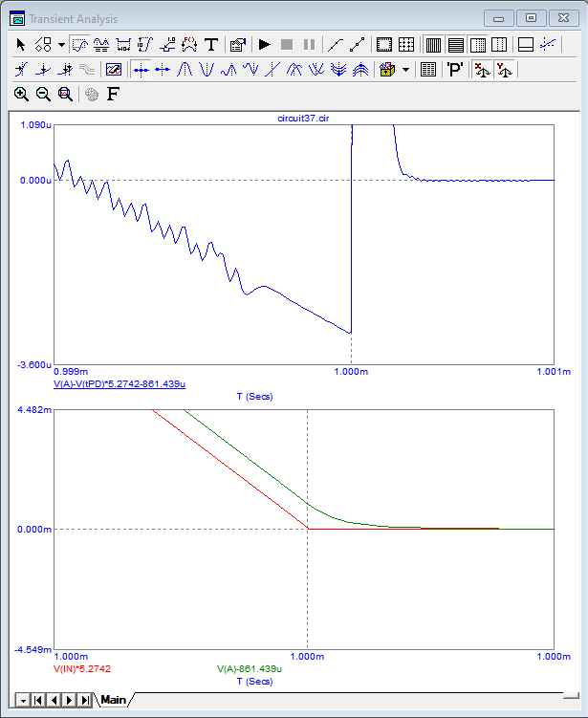Screen dimensions: 588x718
Task: Click the grayed-out globe icon
Action: 92,95
